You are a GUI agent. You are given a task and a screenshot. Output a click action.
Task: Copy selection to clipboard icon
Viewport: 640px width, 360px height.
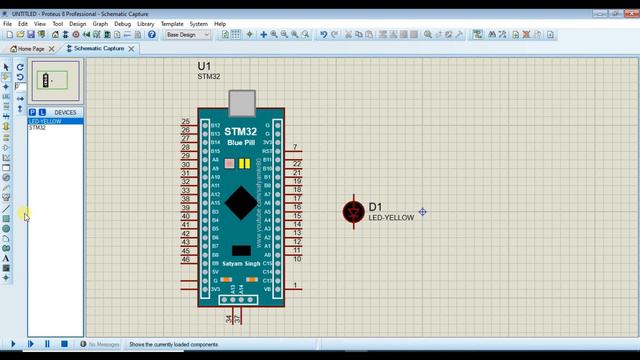tap(359, 35)
